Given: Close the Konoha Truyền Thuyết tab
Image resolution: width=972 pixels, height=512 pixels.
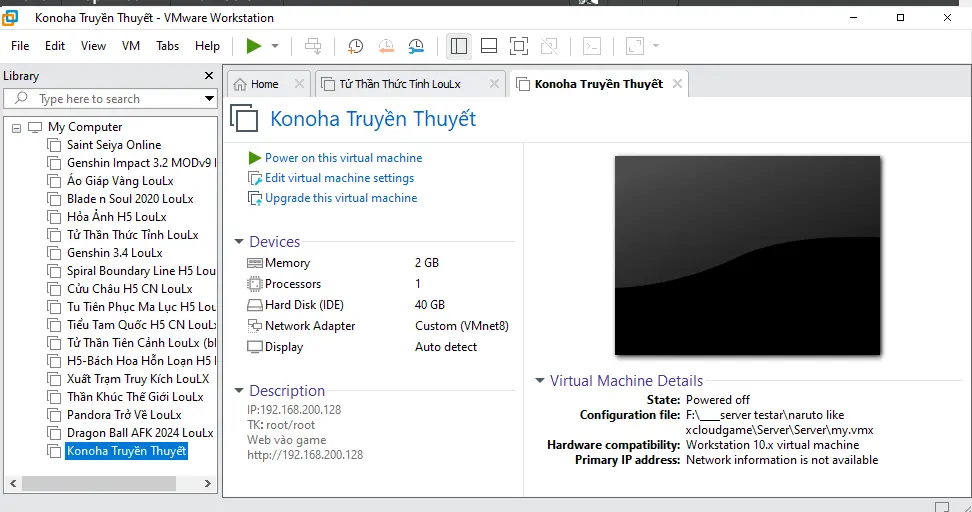Looking at the screenshot, I should tap(677, 83).
